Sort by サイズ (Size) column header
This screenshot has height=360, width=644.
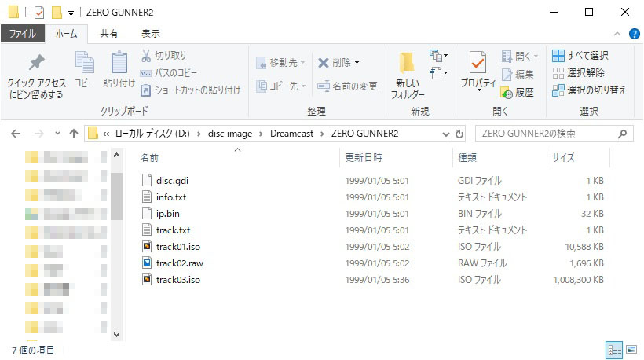pyautogui.click(x=562, y=158)
